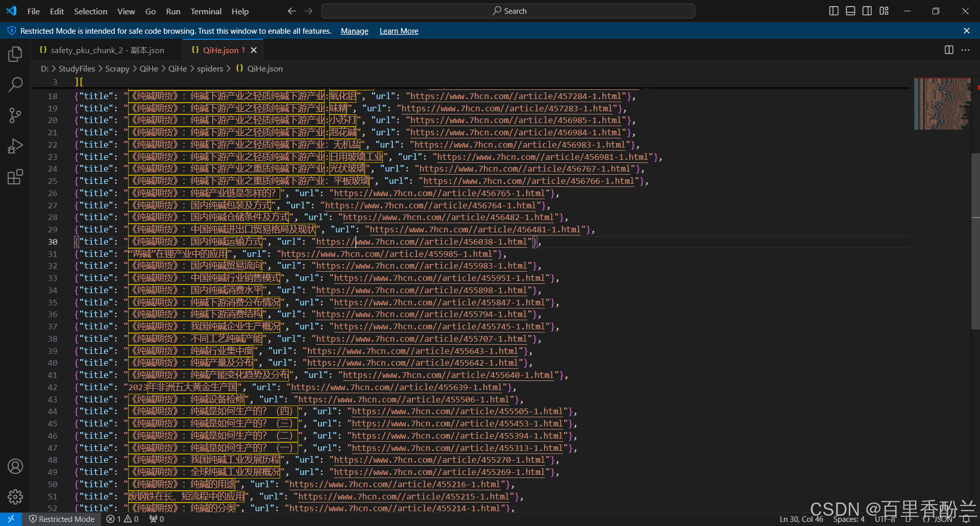The width and height of the screenshot is (980, 526).
Task: Click the remote window status bar icon
Action: click(x=11, y=519)
